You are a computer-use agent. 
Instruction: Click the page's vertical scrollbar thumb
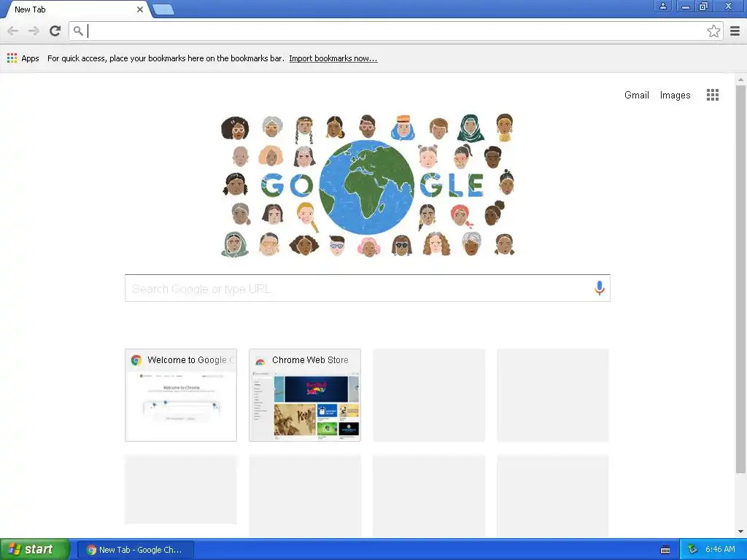coord(740,279)
